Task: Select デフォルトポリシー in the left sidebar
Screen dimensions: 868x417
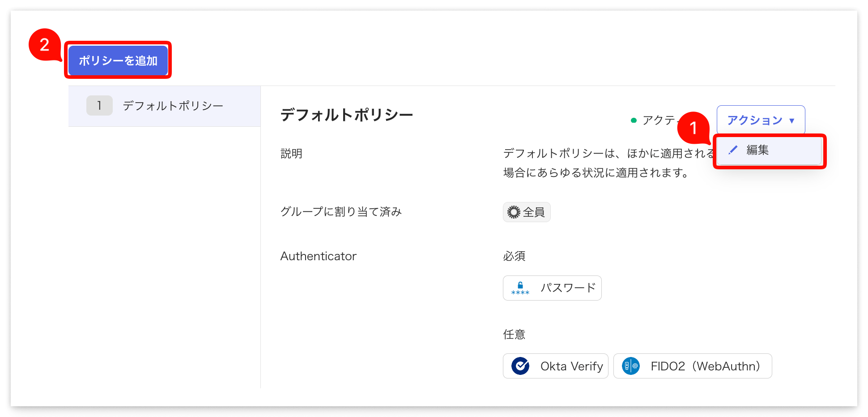Action: (x=173, y=105)
